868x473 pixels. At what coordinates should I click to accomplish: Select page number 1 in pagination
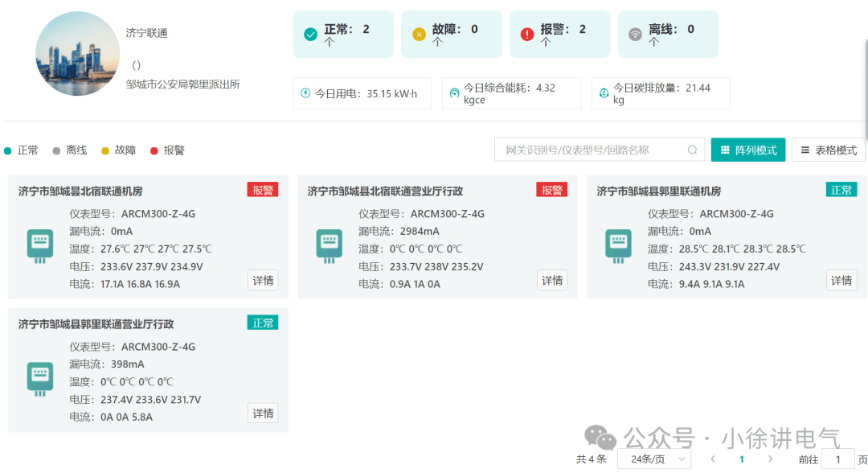point(742,459)
